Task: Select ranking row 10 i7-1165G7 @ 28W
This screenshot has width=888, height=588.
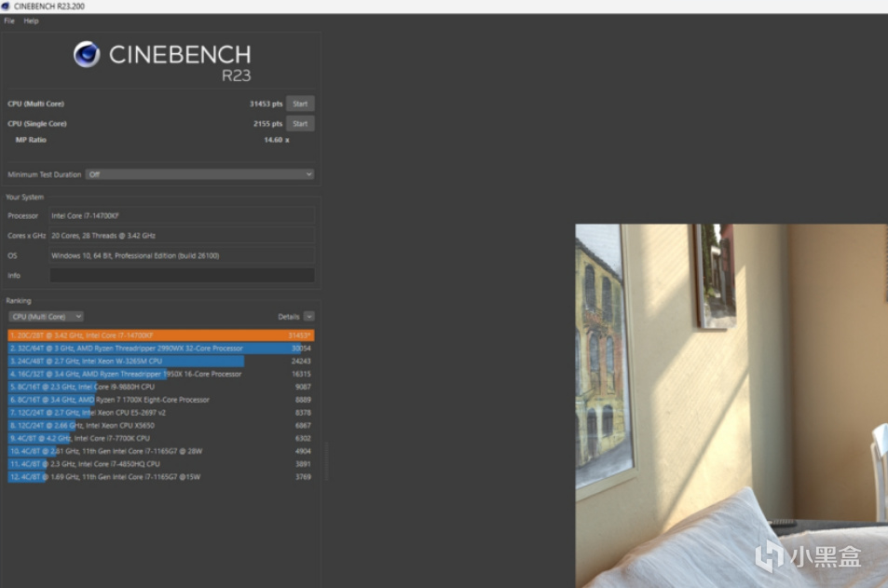Action: [x=161, y=451]
